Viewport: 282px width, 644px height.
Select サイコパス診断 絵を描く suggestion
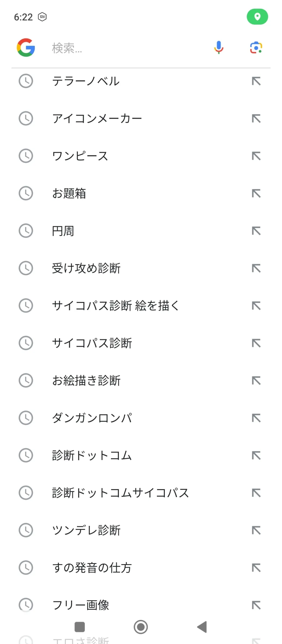coord(116,306)
